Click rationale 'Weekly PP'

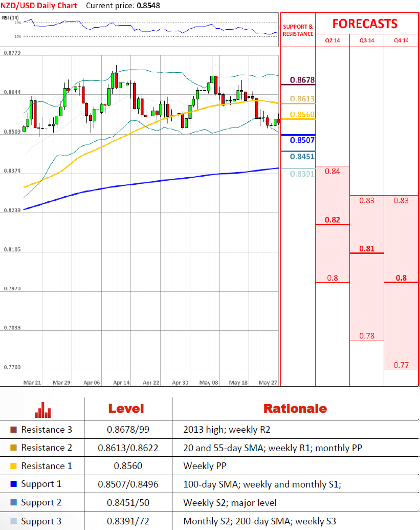tap(205, 466)
